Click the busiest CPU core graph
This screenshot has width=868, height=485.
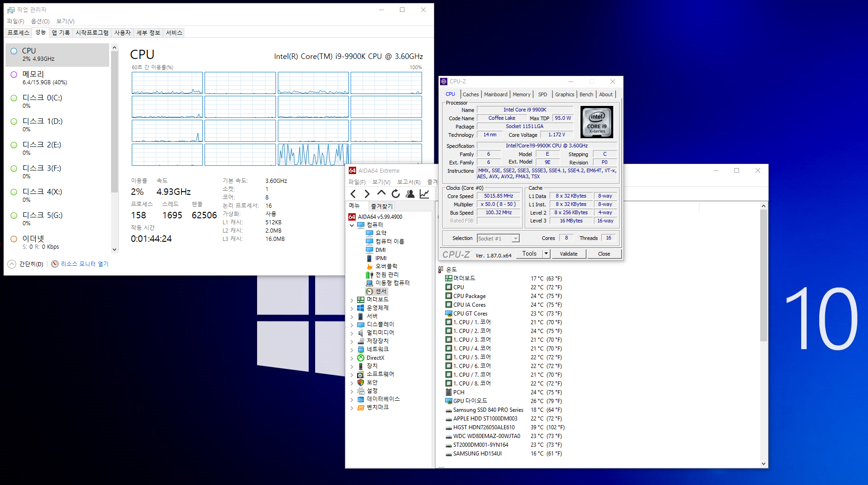[x=313, y=154]
